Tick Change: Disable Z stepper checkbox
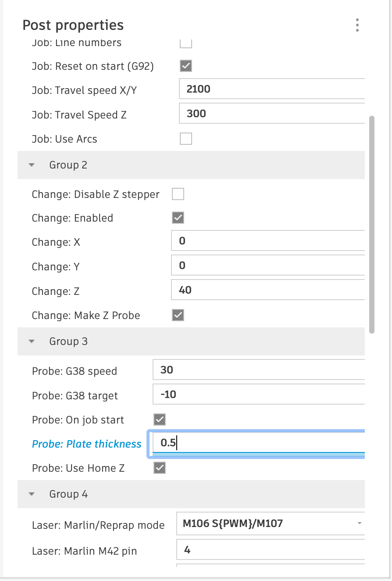 coord(178,194)
